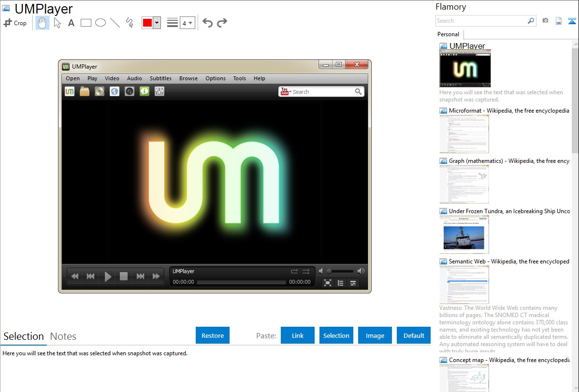Switch to the Notes tab
579x392 pixels.
tap(63, 336)
